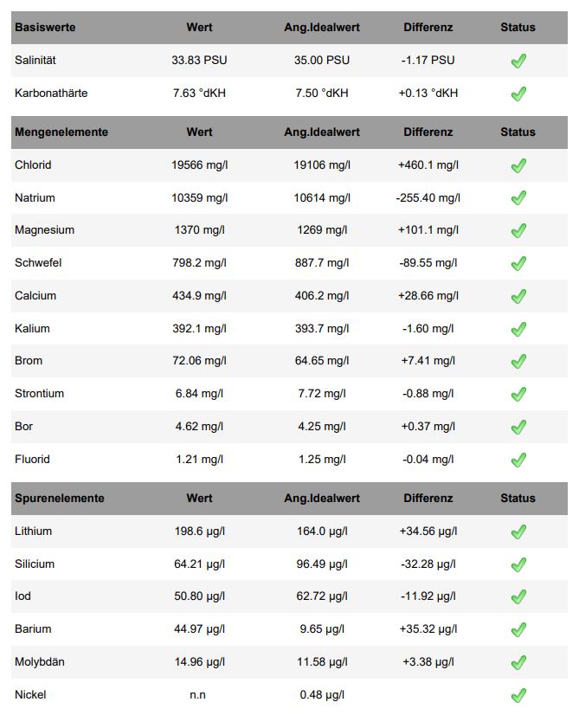Image resolution: width=579 pixels, height=728 pixels.
Task: Click the Barium row green checkmark
Action: click(518, 629)
